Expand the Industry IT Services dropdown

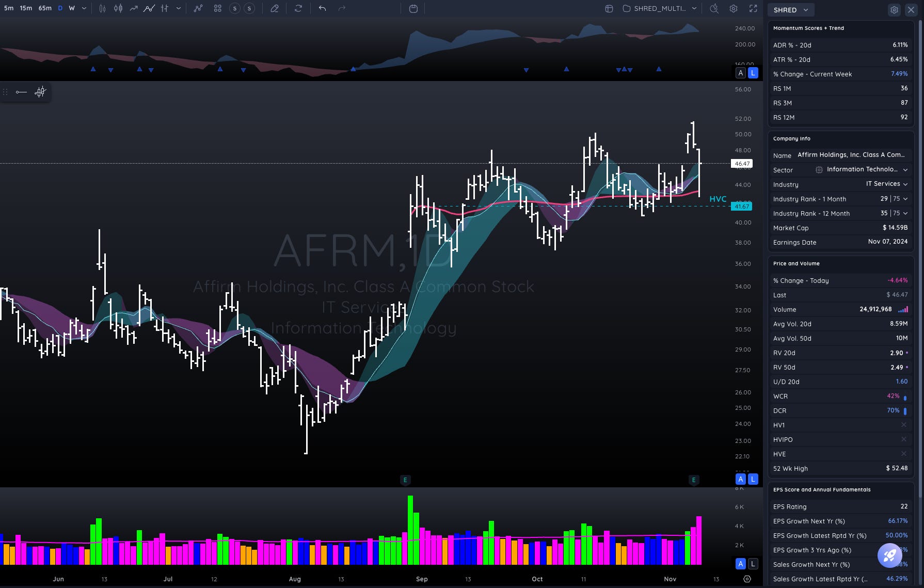coord(905,184)
